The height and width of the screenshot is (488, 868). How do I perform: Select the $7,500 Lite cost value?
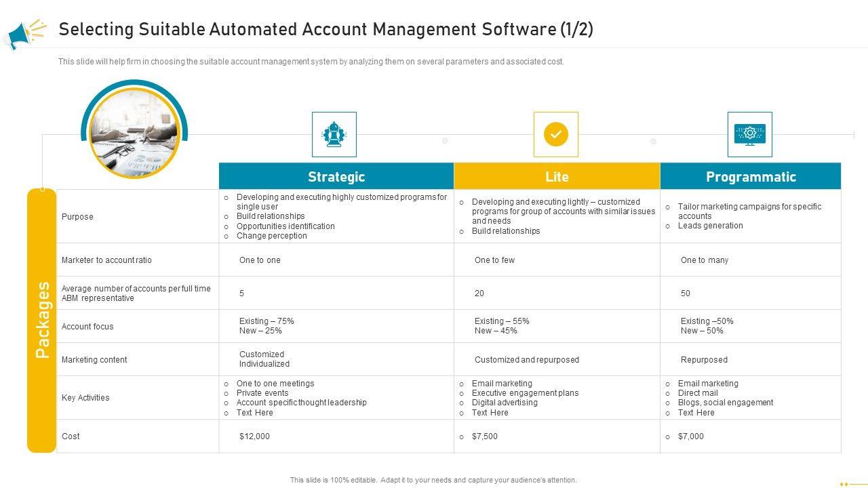484,436
